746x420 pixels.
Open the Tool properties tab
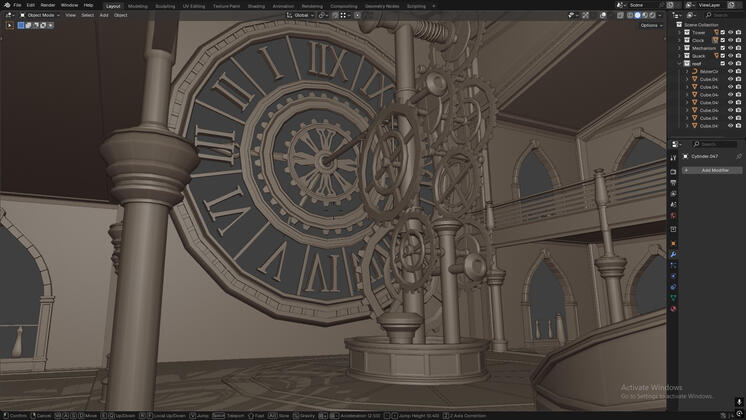click(673, 158)
